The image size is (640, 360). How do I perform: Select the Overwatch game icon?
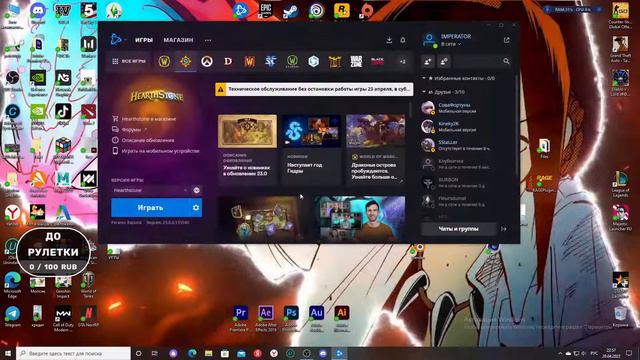(x=207, y=61)
